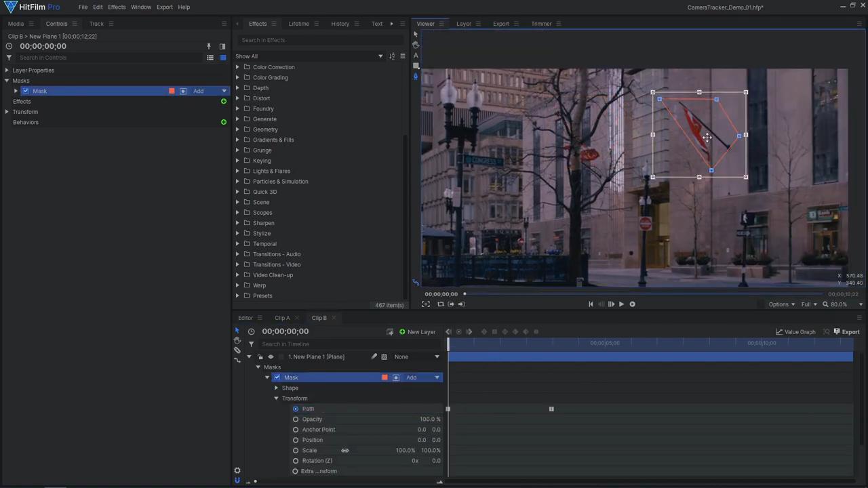Open Mask blend mode Add dropdown in timeline
The width and height of the screenshot is (868, 488).
(x=422, y=378)
